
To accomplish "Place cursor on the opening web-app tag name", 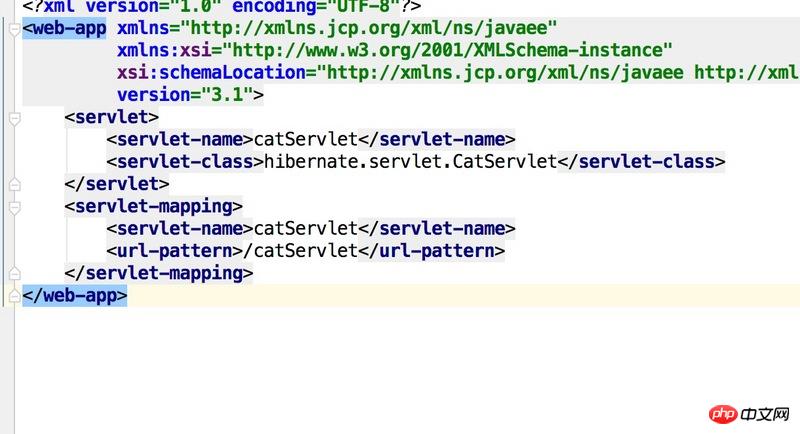I will point(69,28).
